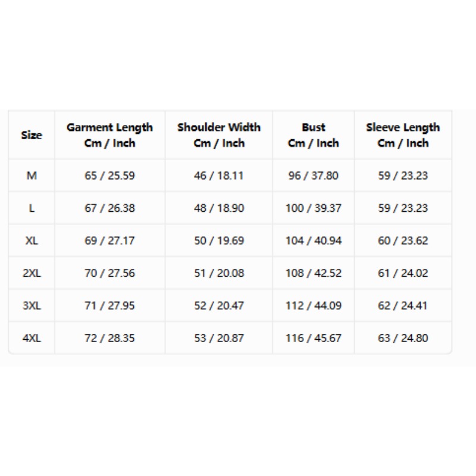Click the 71 / 27.95 garment length cell
Image resolution: width=476 pixels, height=476 pixels.
coord(109,305)
